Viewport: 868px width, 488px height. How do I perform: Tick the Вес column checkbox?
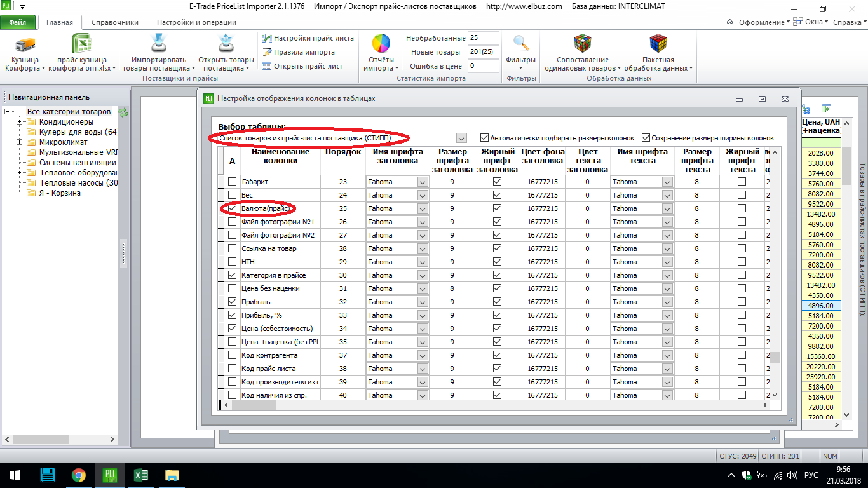[232, 195]
